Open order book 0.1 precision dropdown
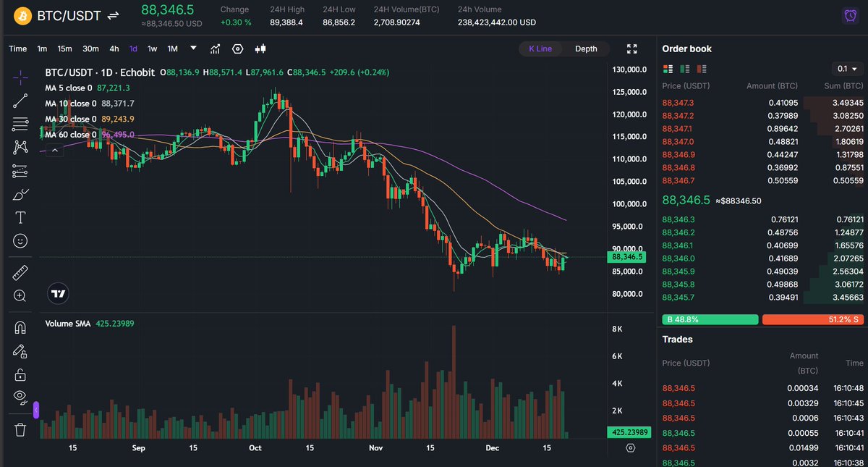 846,69
